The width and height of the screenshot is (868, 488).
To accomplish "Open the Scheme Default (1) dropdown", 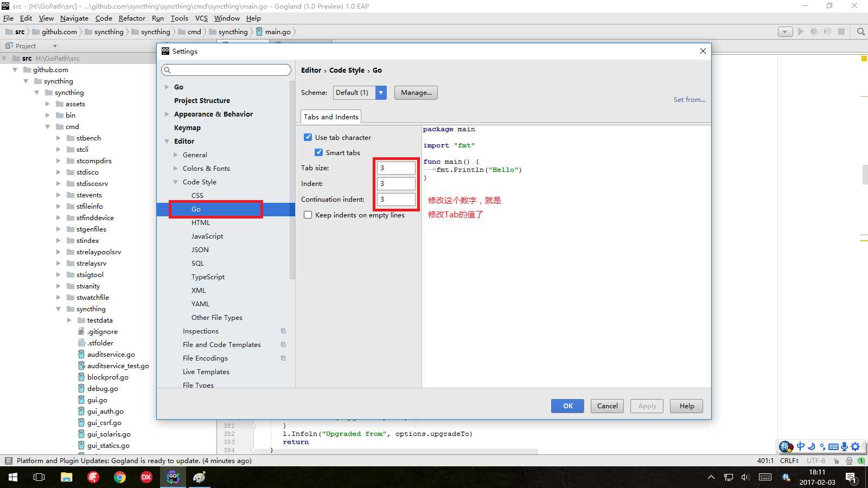I will (x=360, y=93).
